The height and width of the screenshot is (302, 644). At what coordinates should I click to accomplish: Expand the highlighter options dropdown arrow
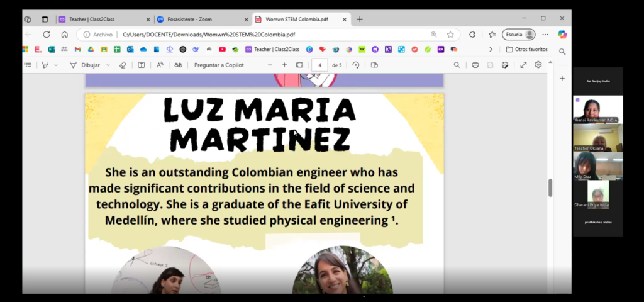56,65
